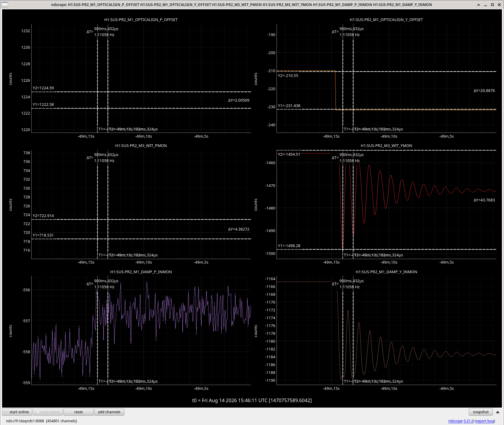Click the Y1=718.531 cursor label
Screen dimensions: 504x425
pos(43,235)
